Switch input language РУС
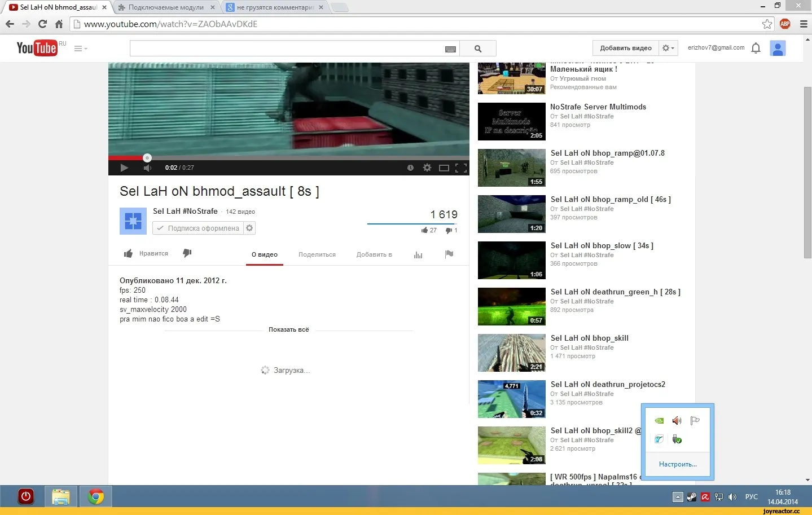The image size is (812, 515). 752,497
